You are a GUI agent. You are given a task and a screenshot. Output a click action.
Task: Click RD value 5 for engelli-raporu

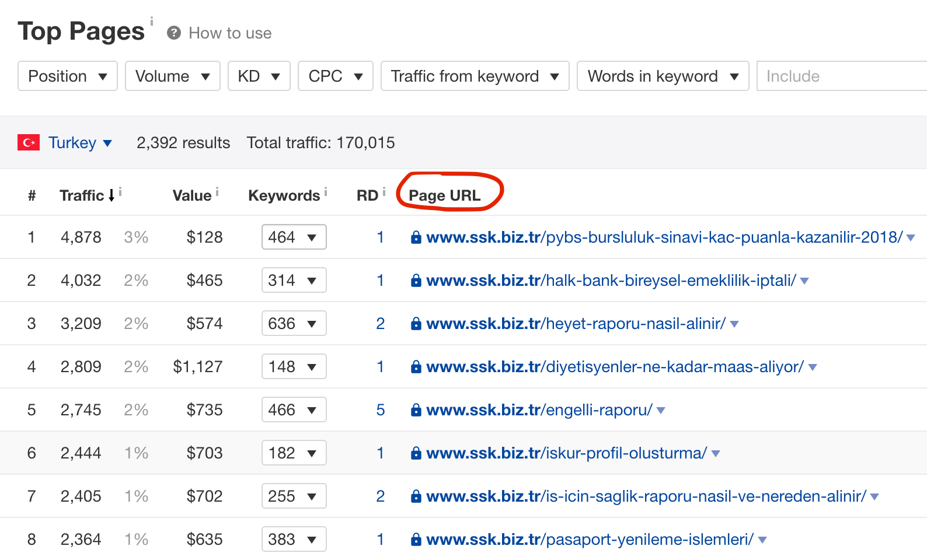(x=381, y=409)
